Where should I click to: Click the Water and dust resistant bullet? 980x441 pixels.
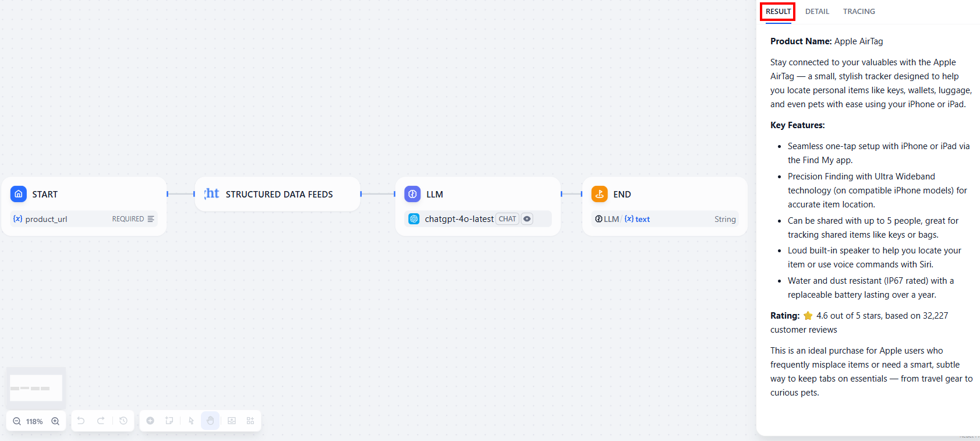point(871,288)
